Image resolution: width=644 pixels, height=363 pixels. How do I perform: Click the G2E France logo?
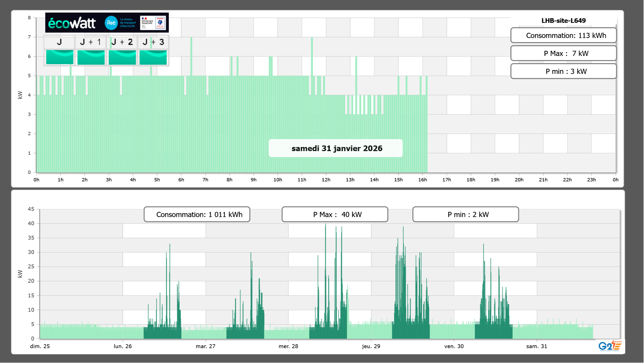[x=610, y=346]
